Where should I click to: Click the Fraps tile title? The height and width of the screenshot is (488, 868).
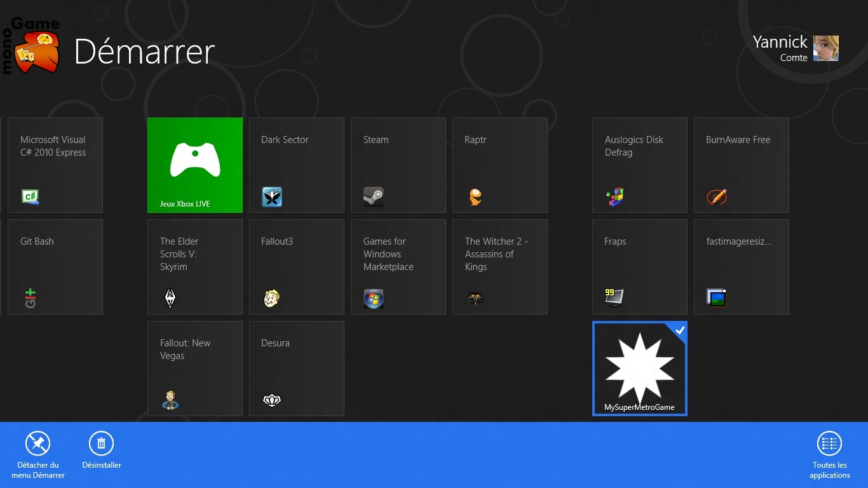click(615, 241)
